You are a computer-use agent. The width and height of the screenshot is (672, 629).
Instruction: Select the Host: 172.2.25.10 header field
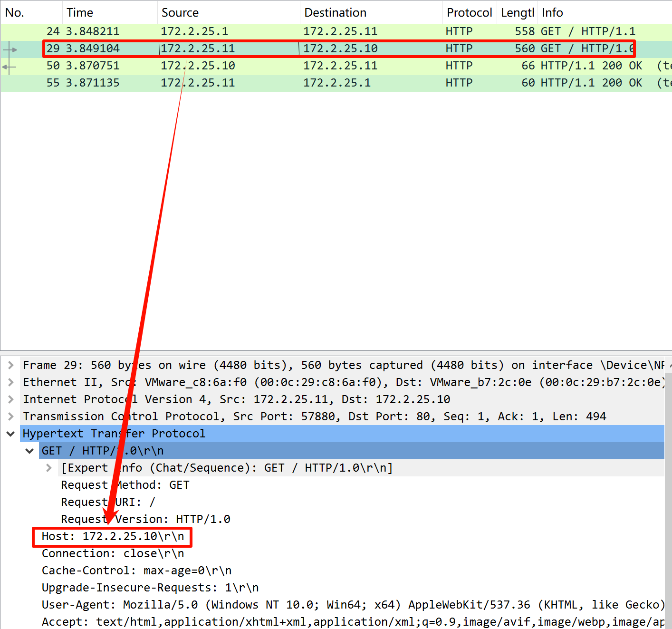click(x=113, y=536)
